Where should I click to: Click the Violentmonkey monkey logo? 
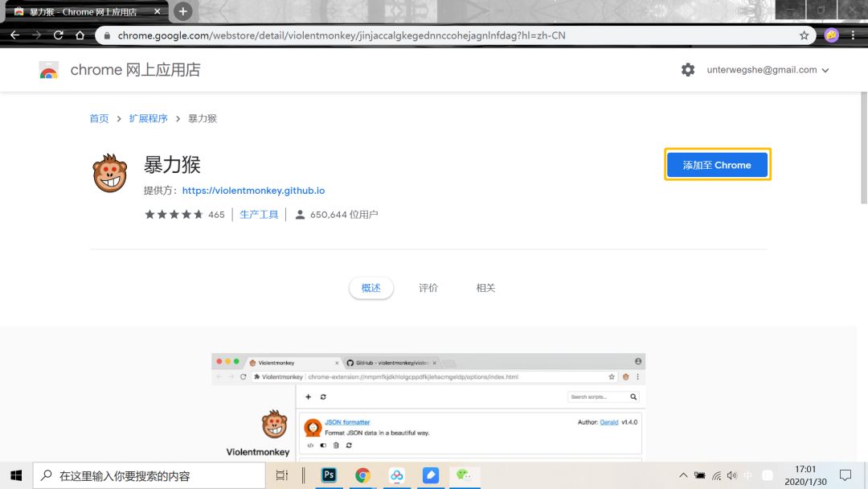pos(109,172)
